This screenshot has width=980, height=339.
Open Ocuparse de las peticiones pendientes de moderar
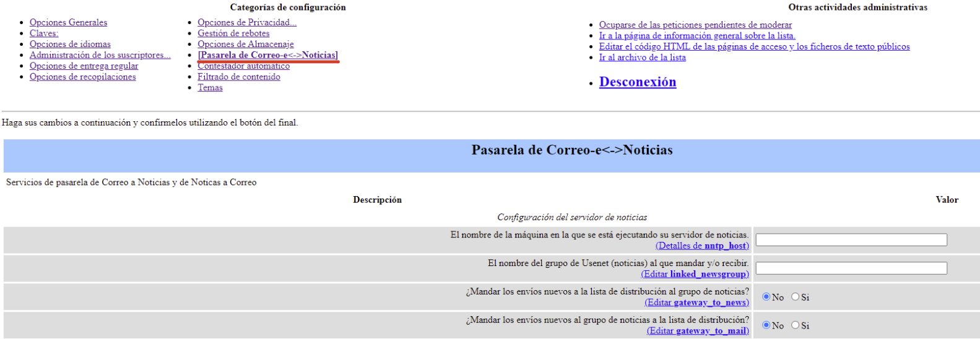tap(695, 25)
